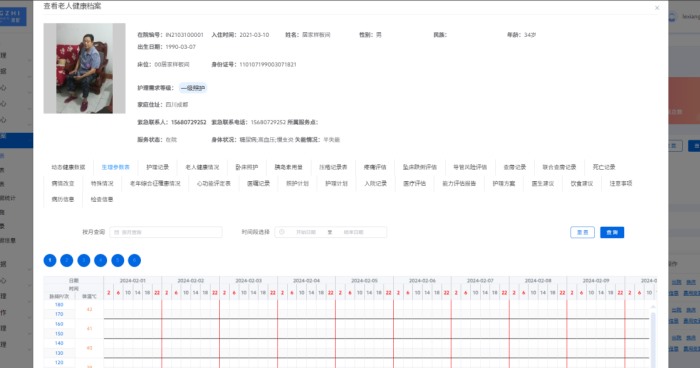The height and width of the screenshot is (368, 700).
Task: Click the elder's profile photo
Action: pyautogui.click(x=84, y=68)
